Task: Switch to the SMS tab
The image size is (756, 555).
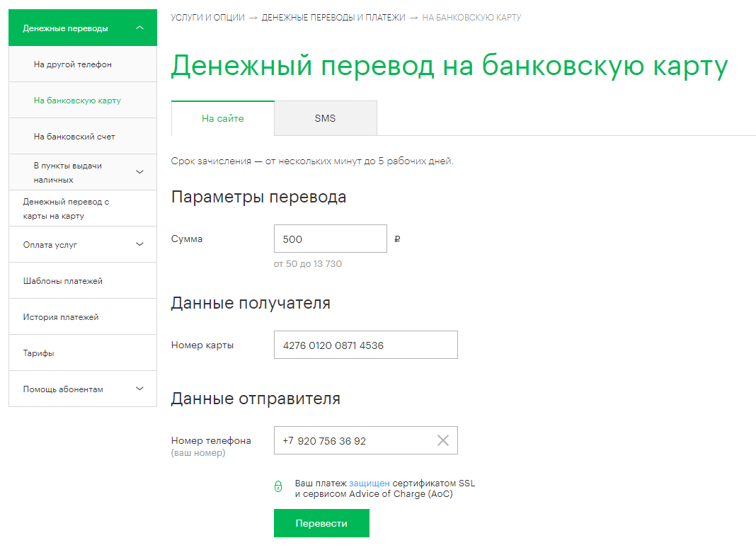Action: (x=326, y=118)
